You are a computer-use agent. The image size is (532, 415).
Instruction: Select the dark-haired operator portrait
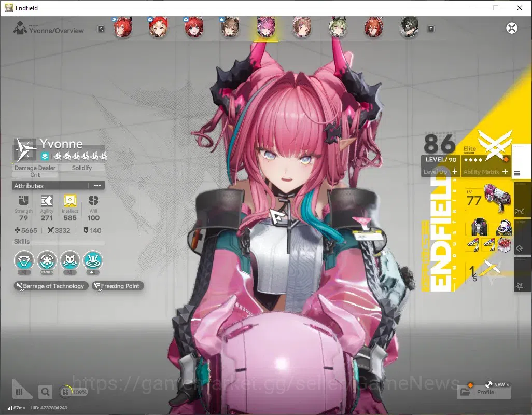[409, 27]
